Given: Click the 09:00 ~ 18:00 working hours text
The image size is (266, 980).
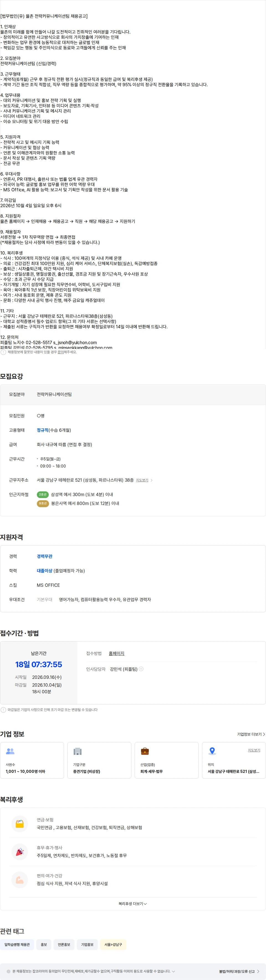Looking at the screenshot, I should (x=53, y=466).
